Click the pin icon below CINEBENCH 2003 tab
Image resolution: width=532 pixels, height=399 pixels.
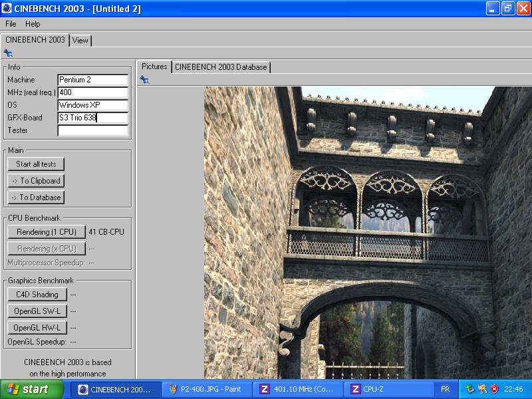pos(8,53)
